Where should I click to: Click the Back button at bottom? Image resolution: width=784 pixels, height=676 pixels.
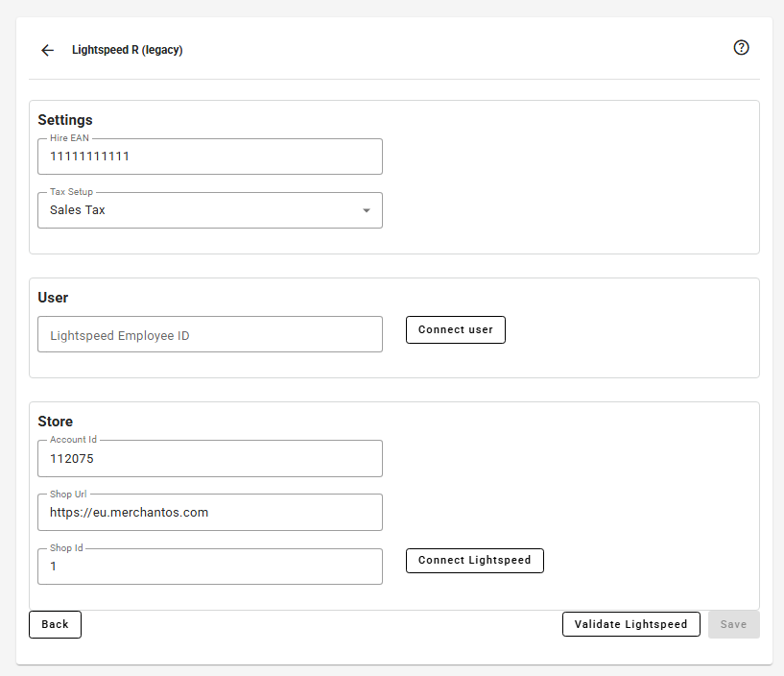(x=55, y=624)
